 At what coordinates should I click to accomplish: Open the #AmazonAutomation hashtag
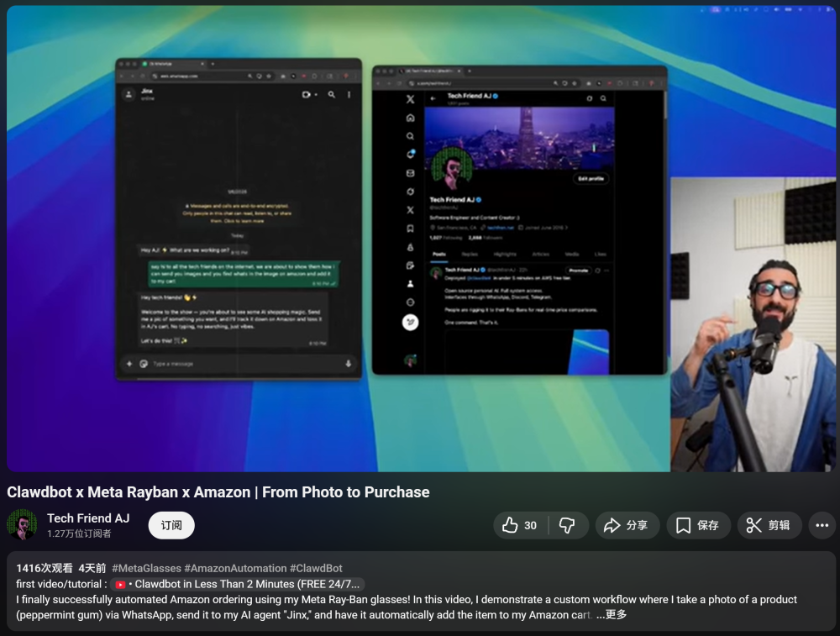(236, 568)
